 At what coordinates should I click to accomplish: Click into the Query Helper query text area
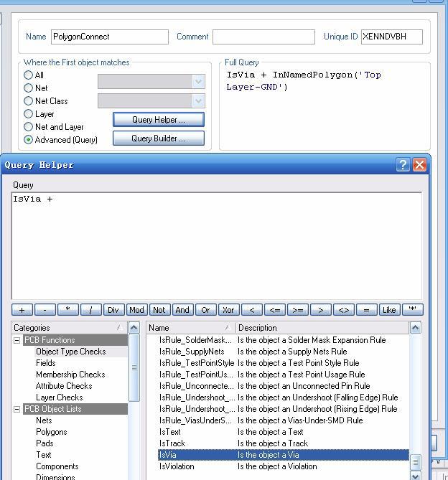(x=217, y=246)
